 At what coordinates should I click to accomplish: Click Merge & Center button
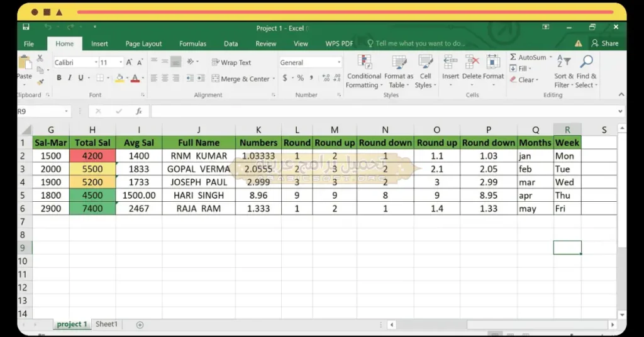click(x=240, y=79)
